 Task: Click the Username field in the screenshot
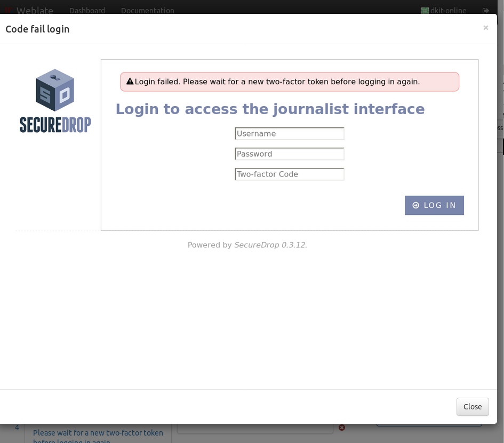point(289,134)
